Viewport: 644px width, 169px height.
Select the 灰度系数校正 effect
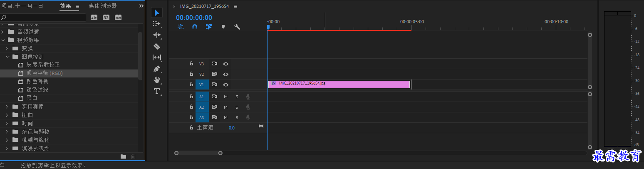[43, 65]
